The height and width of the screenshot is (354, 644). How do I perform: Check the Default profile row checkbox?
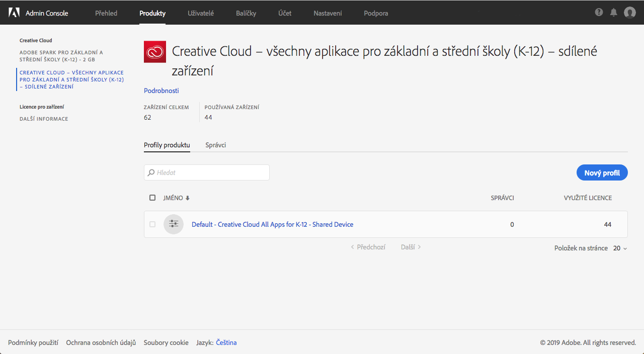tap(152, 224)
